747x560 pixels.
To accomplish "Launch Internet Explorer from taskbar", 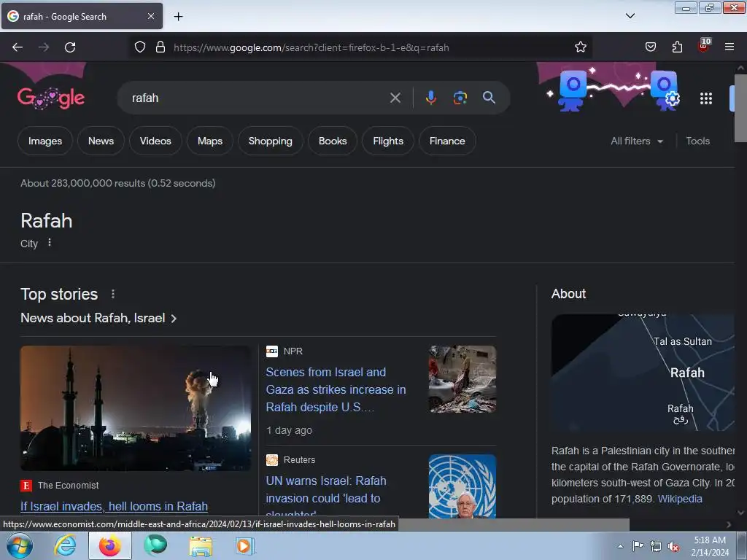I will click(x=65, y=545).
